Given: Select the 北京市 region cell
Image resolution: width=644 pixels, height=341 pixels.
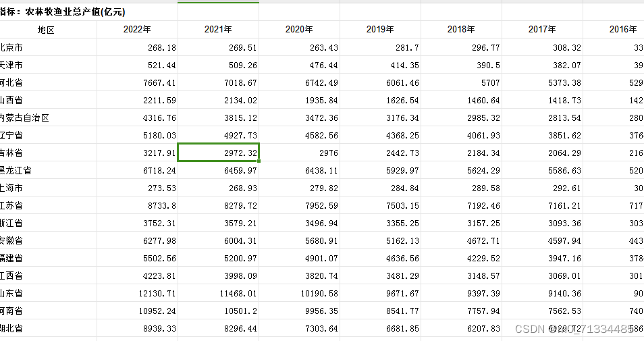Looking at the screenshot, I should click(x=49, y=47).
